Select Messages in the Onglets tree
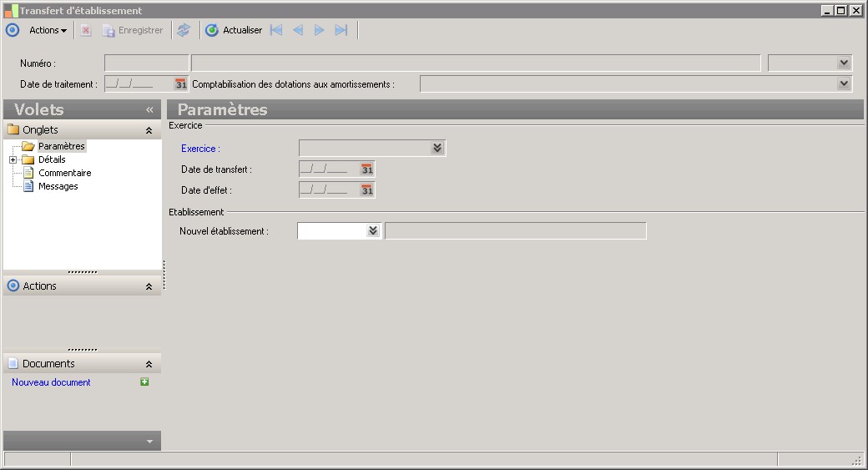 (x=58, y=186)
